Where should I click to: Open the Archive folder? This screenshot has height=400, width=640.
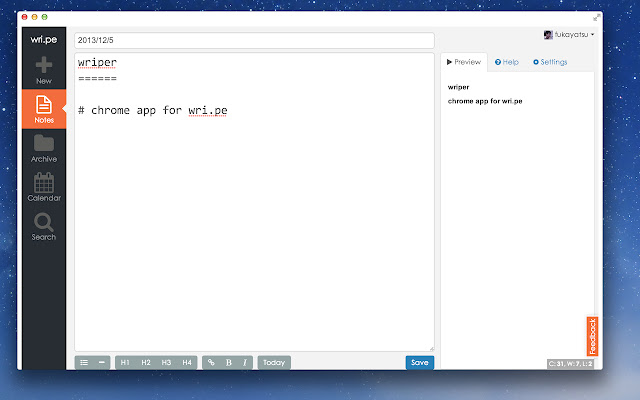click(44, 149)
